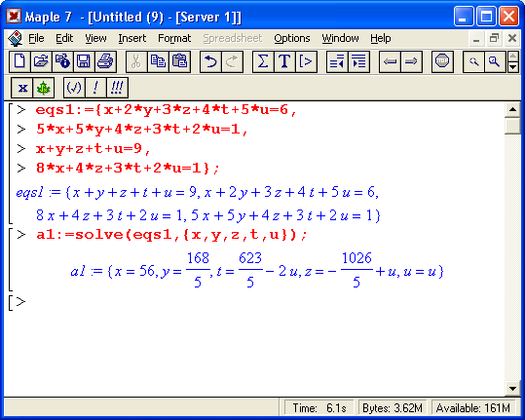Insert math input with the Sigma icon
This screenshot has width=525, height=420.
[x=263, y=61]
